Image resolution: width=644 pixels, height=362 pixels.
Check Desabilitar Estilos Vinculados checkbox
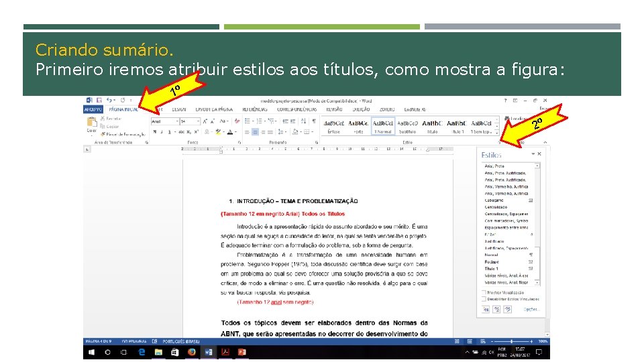484,299
